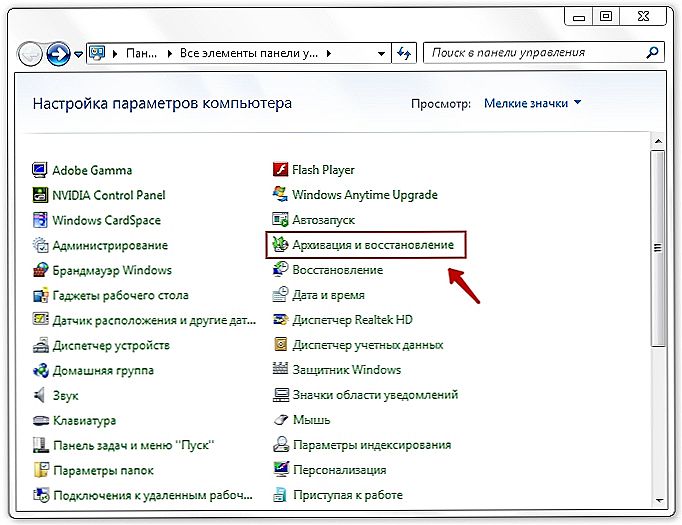
Task: Click the Пан... breadcrumb segment
Action: pyautogui.click(x=141, y=54)
